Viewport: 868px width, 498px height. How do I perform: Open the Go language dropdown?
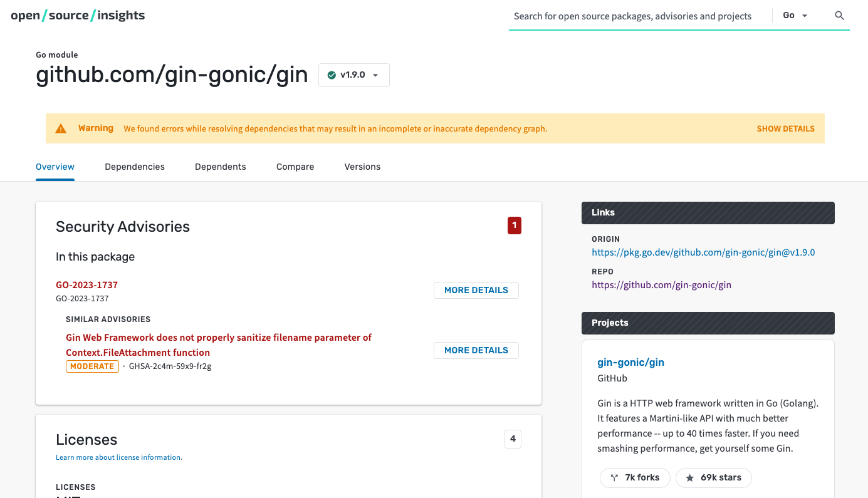pos(795,15)
